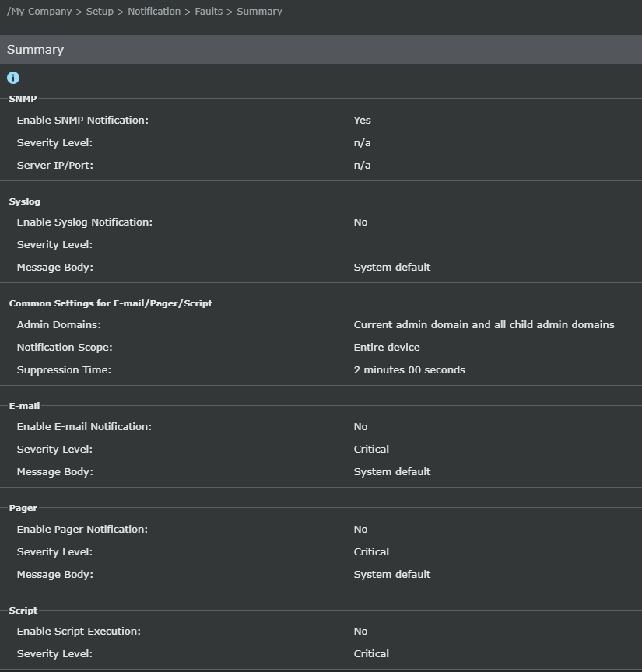Click the 'Entire device' value
The width and height of the screenshot is (642, 672).
click(x=387, y=347)
